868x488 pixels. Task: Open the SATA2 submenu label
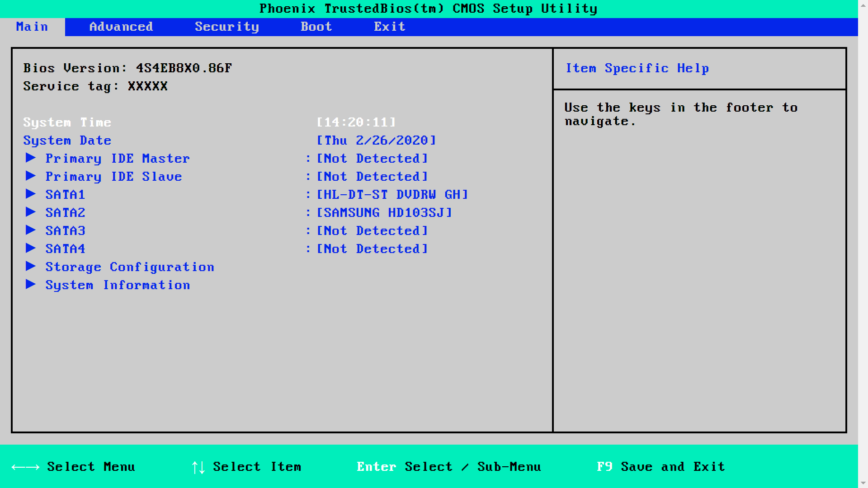click(x=65, y=213)
